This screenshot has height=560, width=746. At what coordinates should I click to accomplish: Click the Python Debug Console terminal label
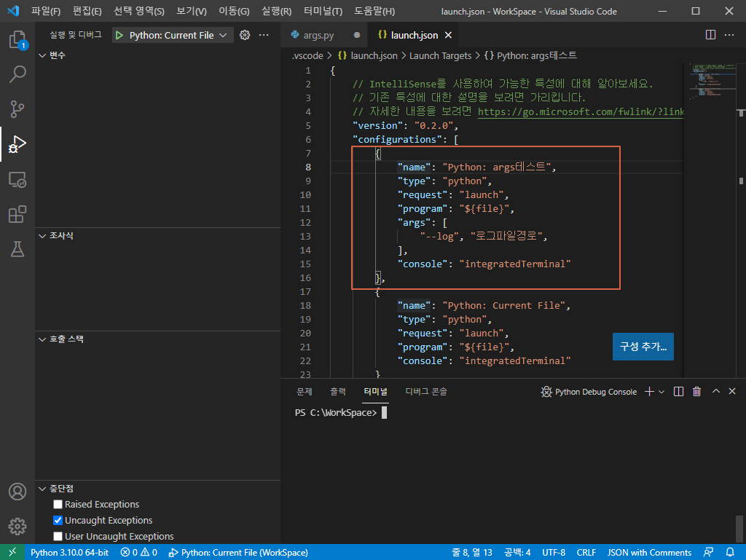(x=589, y=392)
